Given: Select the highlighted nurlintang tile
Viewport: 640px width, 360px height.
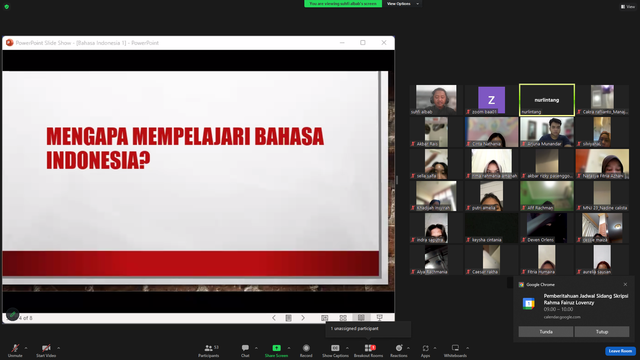Looking at the screenshot, I should (x=547, y=100).
